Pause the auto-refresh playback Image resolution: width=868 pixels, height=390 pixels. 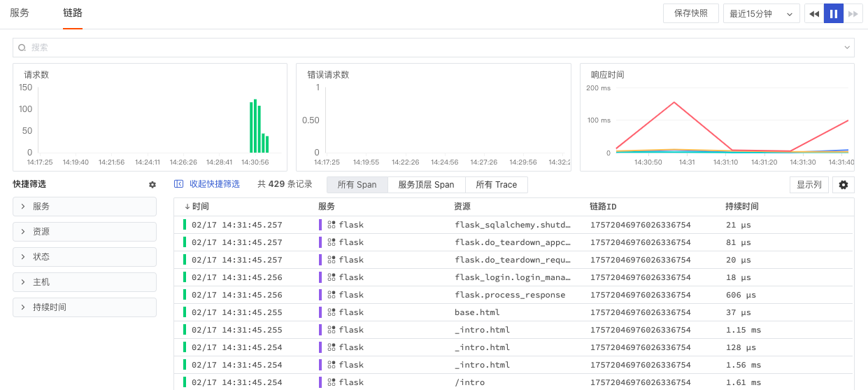(x=834, y=13)
